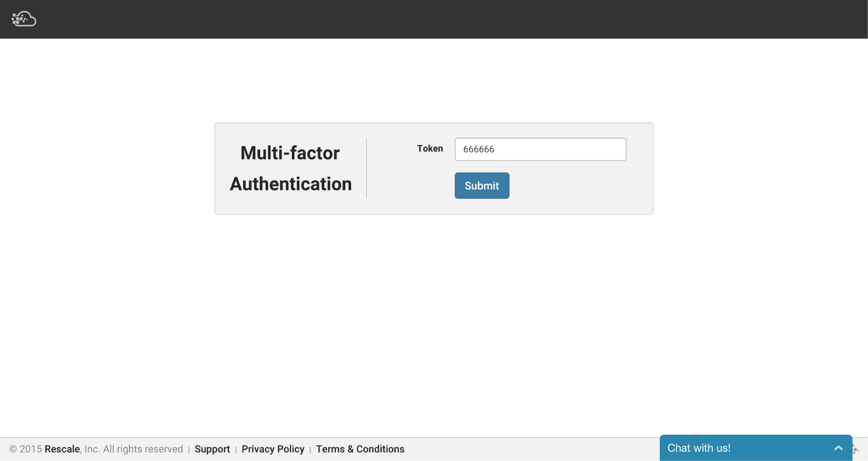Open the Terms & Conditions link
Image resolution: width=868 pixels, height=461 pixels.
coord(360,449)
